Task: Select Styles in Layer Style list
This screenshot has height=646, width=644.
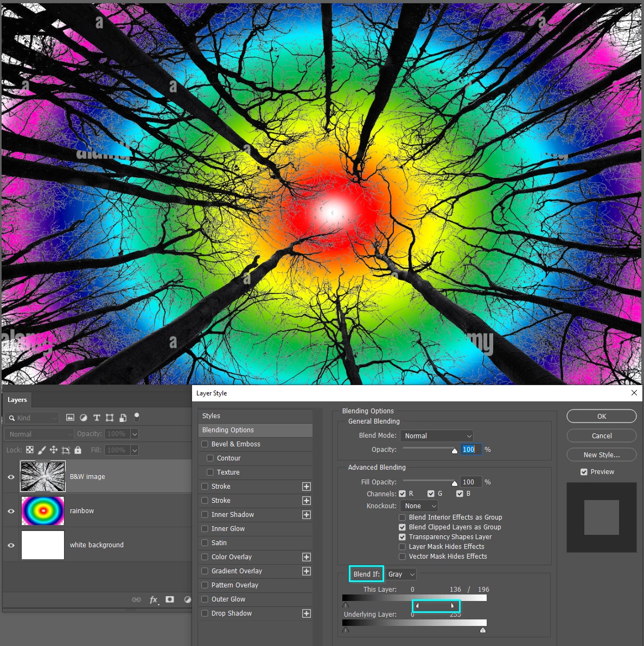Action: click(x=255, y=416)
